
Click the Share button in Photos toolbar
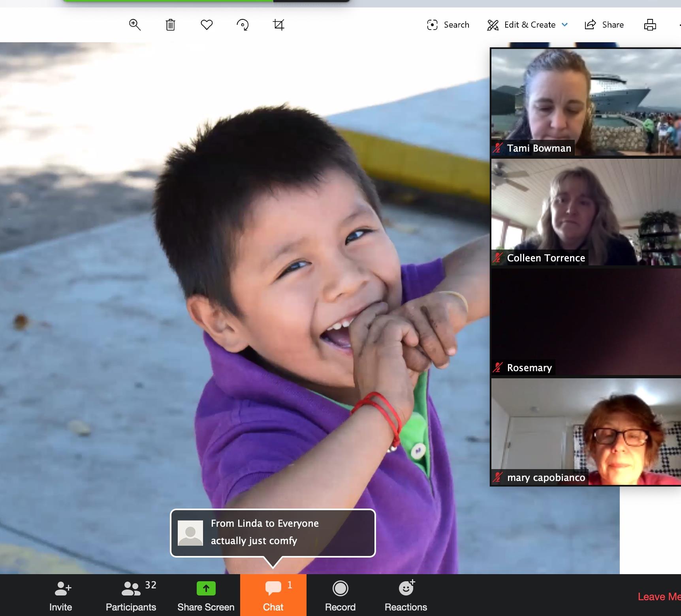click(604, 25)
